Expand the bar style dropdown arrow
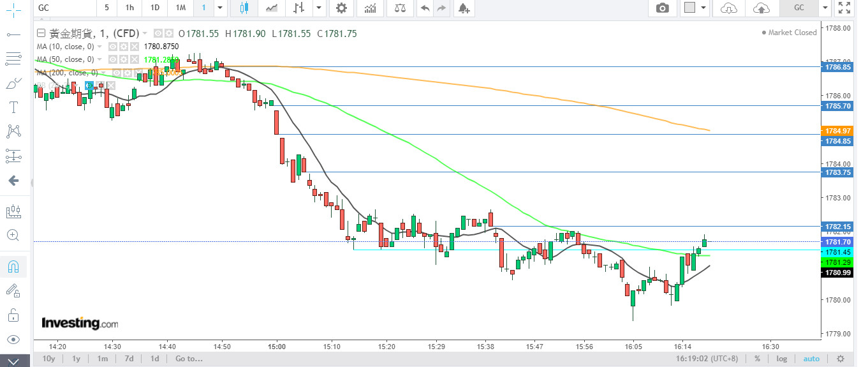 pos(318,8)
